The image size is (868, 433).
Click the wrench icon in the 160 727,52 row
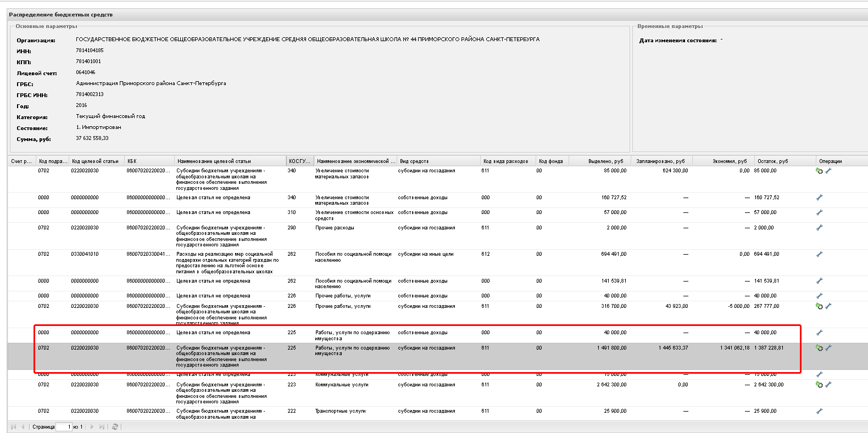point(819,198)
